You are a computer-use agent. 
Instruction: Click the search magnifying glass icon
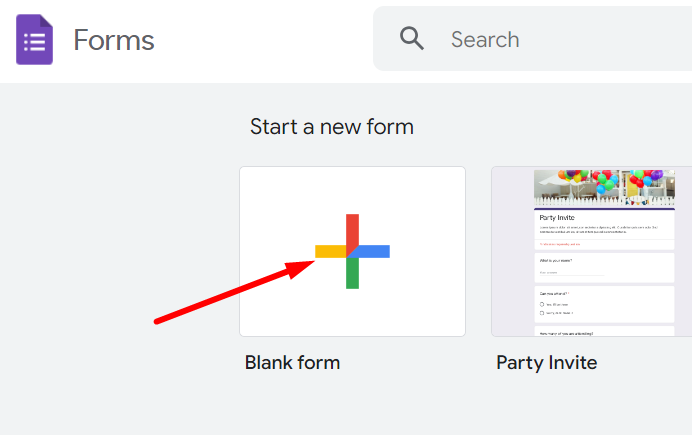tap(413, 39)
